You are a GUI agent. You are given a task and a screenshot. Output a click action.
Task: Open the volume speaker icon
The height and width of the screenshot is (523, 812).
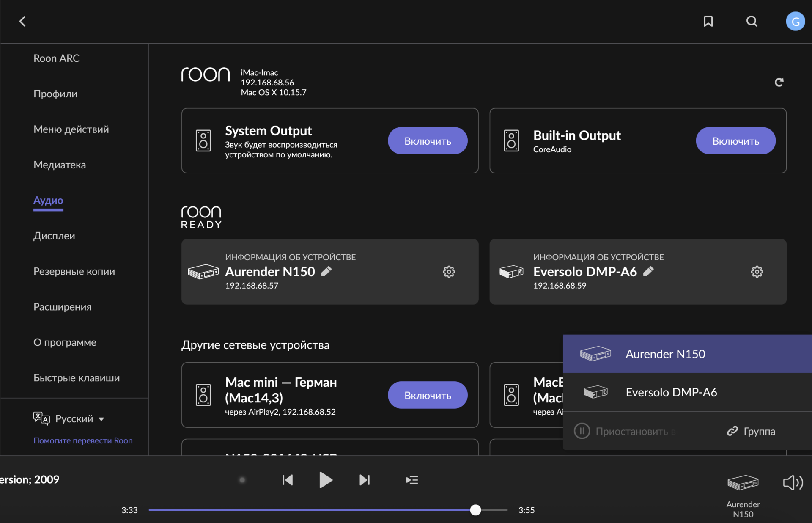(x=793, y=482)
